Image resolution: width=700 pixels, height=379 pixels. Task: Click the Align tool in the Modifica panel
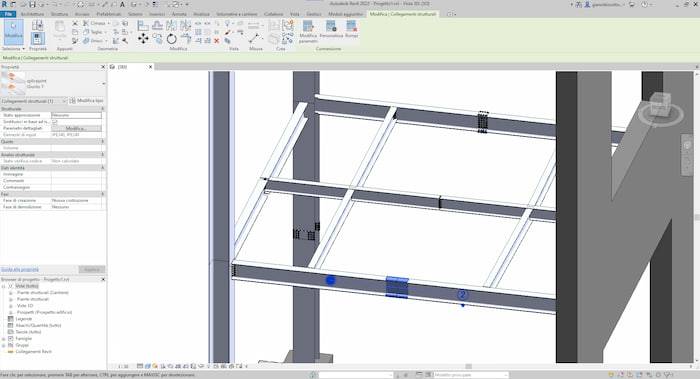[x=143, y=25]
